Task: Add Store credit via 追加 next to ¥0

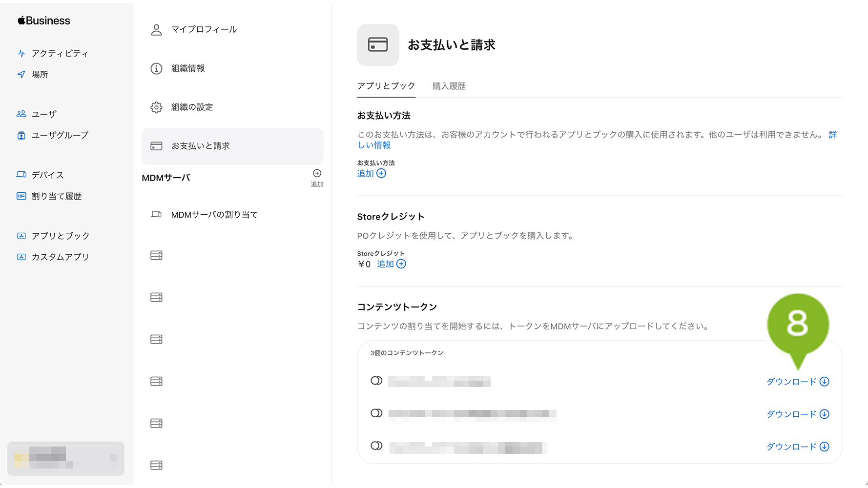Action: [x=392, y=264]
